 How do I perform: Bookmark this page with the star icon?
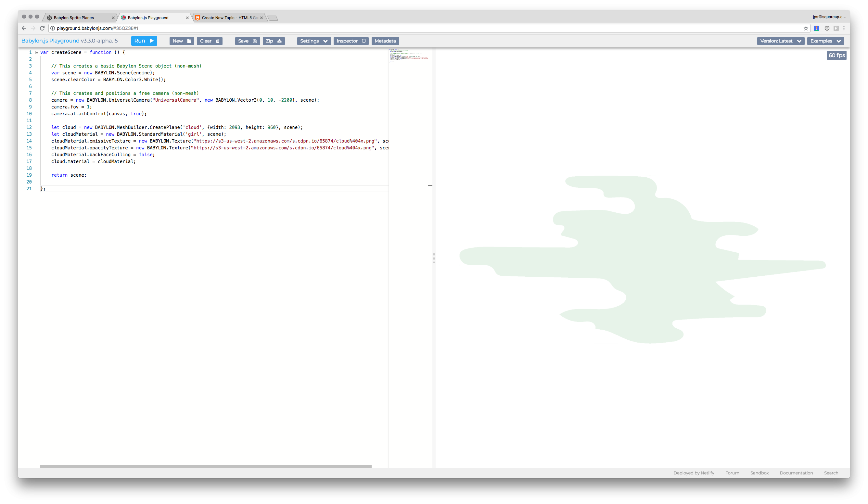pos(806,28)
